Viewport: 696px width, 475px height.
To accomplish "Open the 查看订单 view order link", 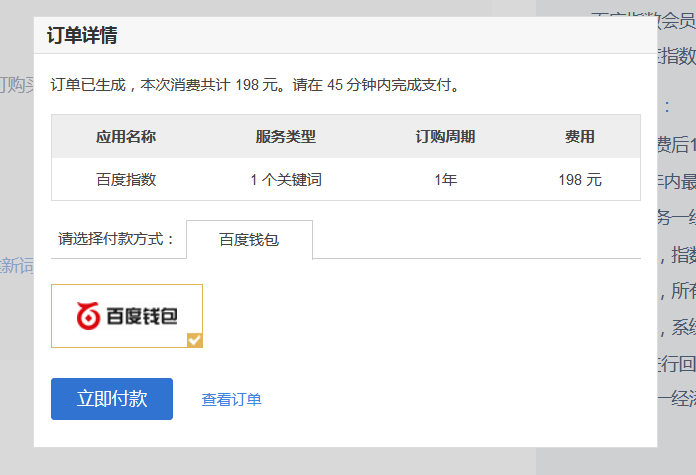I will click(x=231, y=400).
